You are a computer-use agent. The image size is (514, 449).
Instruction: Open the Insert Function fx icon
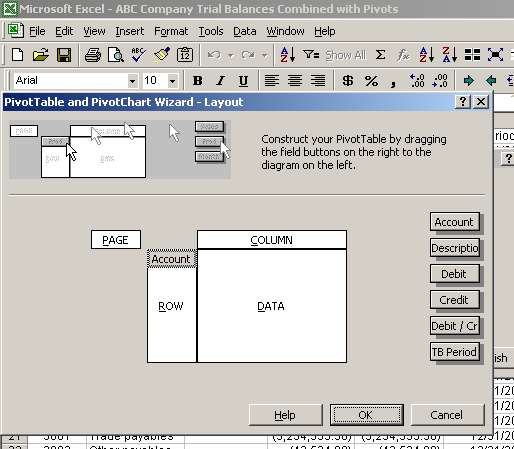click(403, 55)
